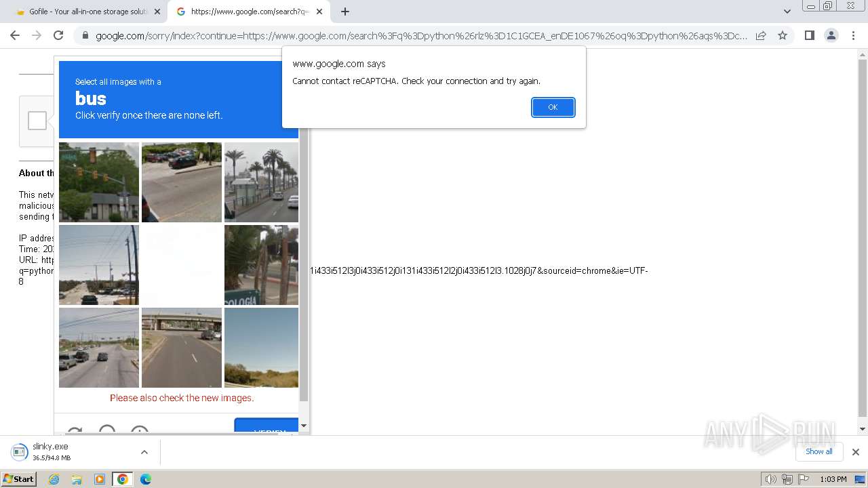This screenshot has height=488, width=868.
Task: Open the Windows Start menu
Action: coord(18,479)
